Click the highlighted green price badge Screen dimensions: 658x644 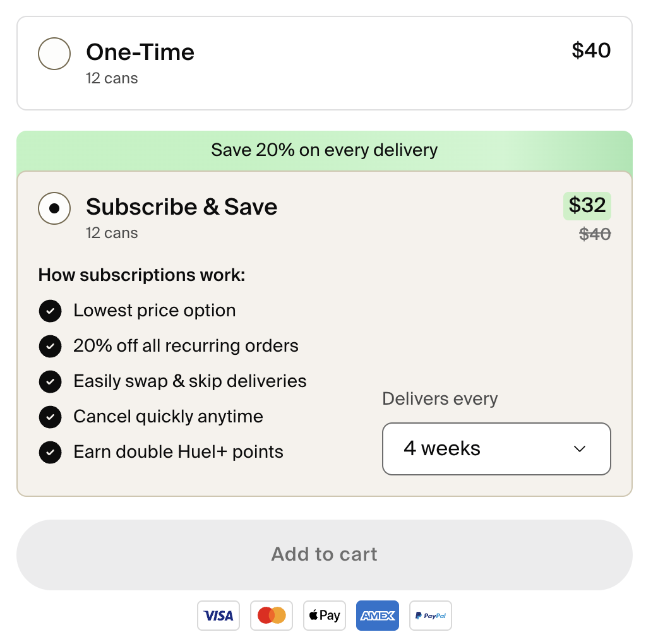pos(587,206)
